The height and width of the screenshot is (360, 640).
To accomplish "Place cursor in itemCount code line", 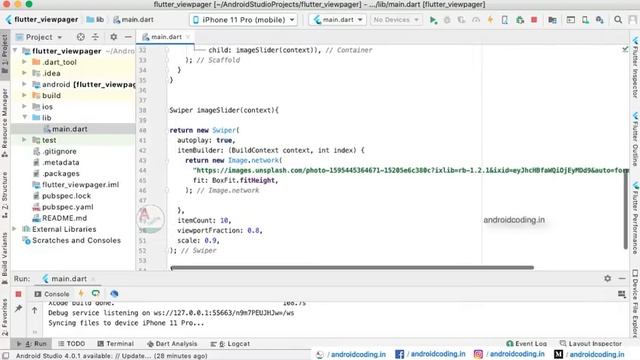I will point(204,220).
